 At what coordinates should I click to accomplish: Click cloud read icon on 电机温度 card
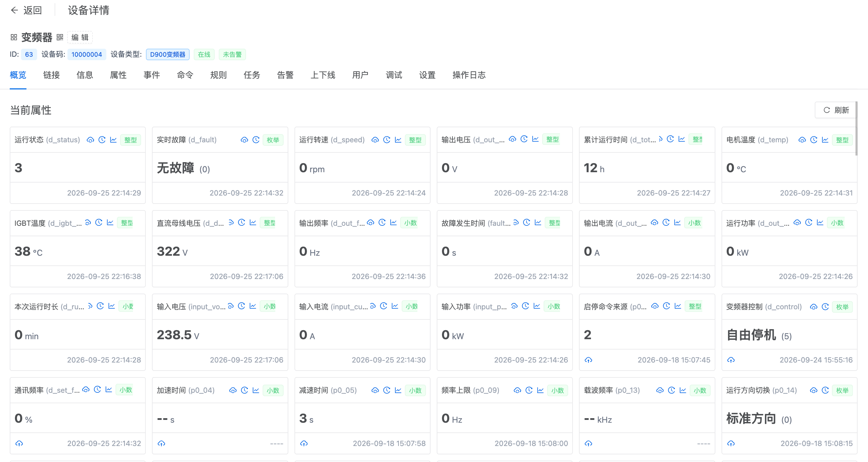click(x=802, y=140)
